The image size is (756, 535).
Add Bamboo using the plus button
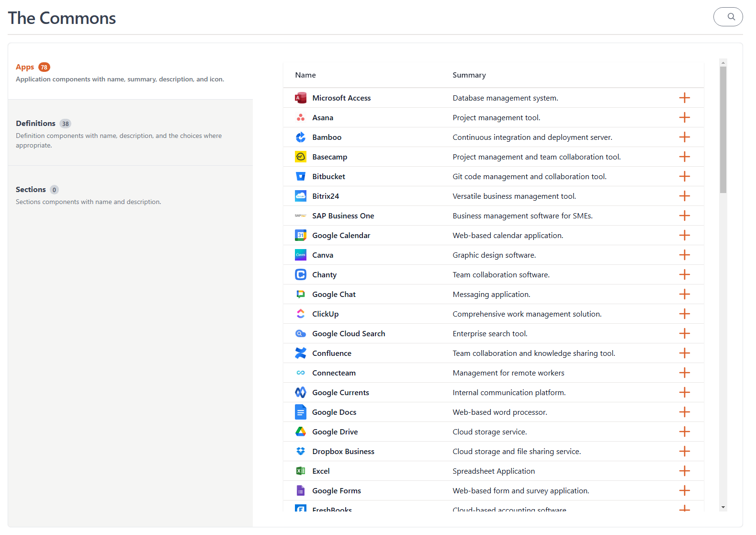pos(685,137)
